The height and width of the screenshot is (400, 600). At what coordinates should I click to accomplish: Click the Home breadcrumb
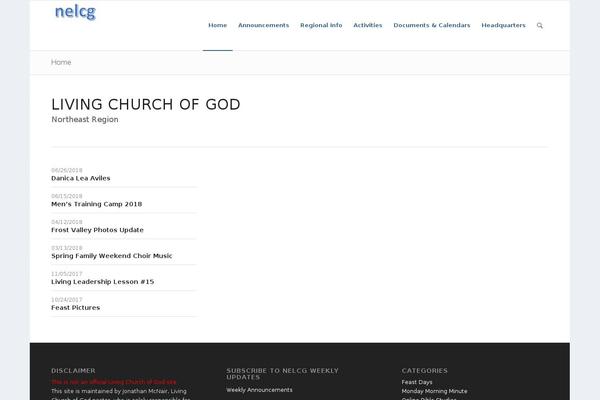click(x=61, y=62)
